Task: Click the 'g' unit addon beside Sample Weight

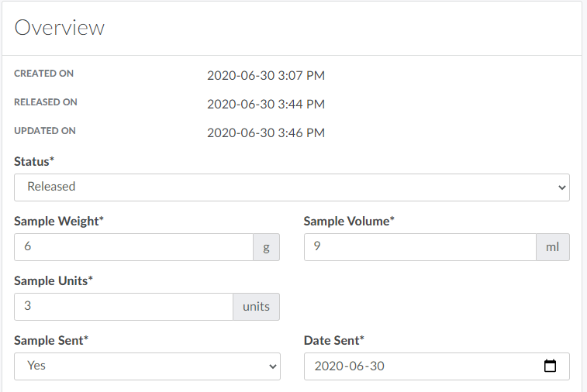Action: 266,247
